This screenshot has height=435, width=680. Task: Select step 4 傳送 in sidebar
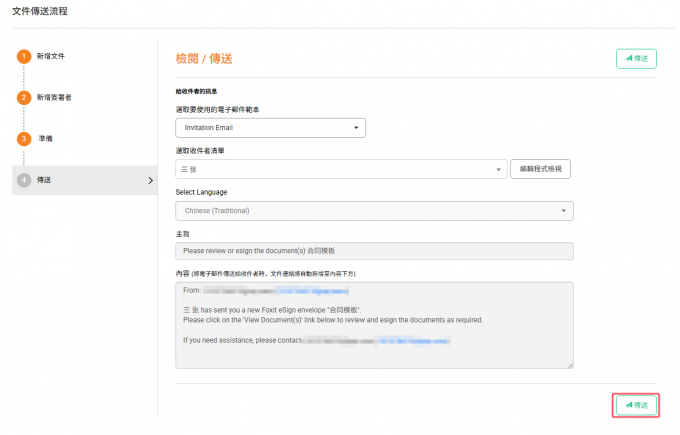(85, 180)
